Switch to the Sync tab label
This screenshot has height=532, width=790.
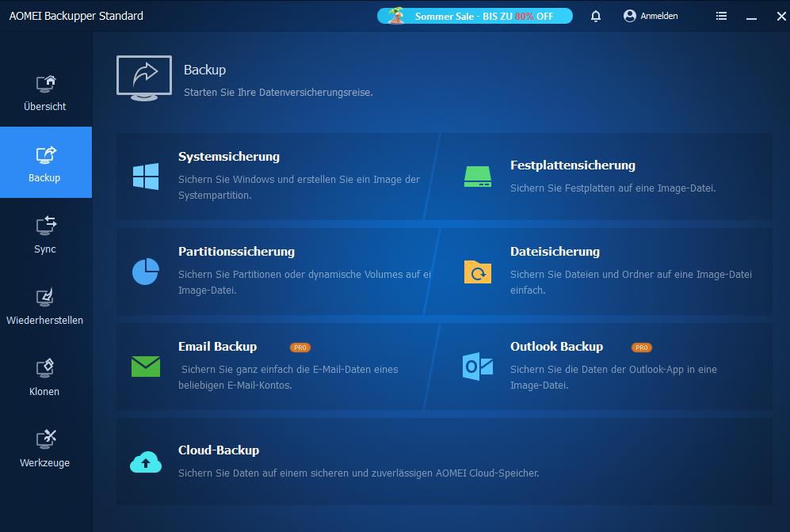45,249
